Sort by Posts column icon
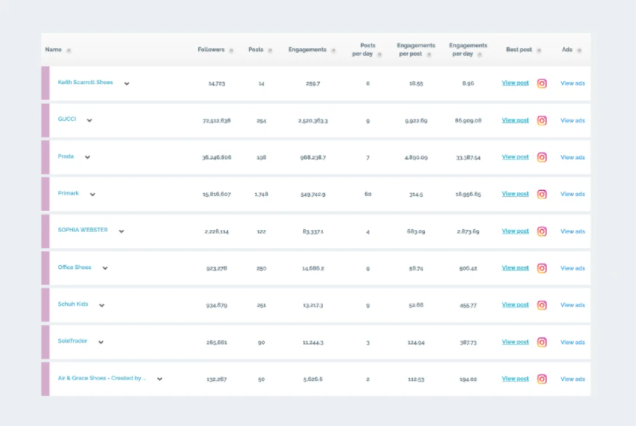 point(270,50)
